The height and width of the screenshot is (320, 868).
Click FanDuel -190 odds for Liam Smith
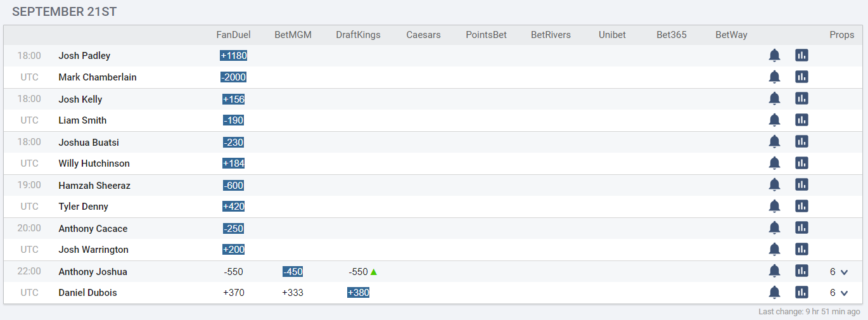coord(234,120)
